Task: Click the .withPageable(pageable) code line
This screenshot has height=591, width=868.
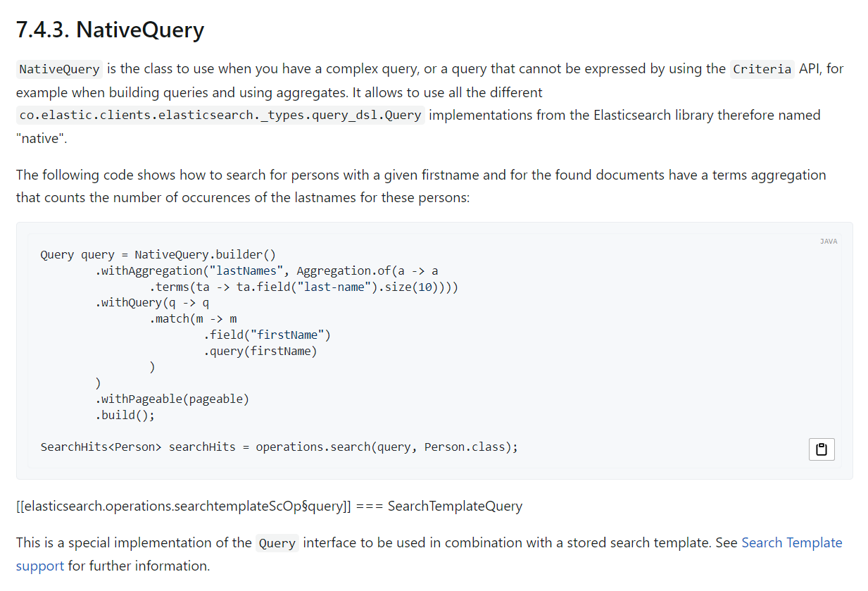Action: pos(172,399)
